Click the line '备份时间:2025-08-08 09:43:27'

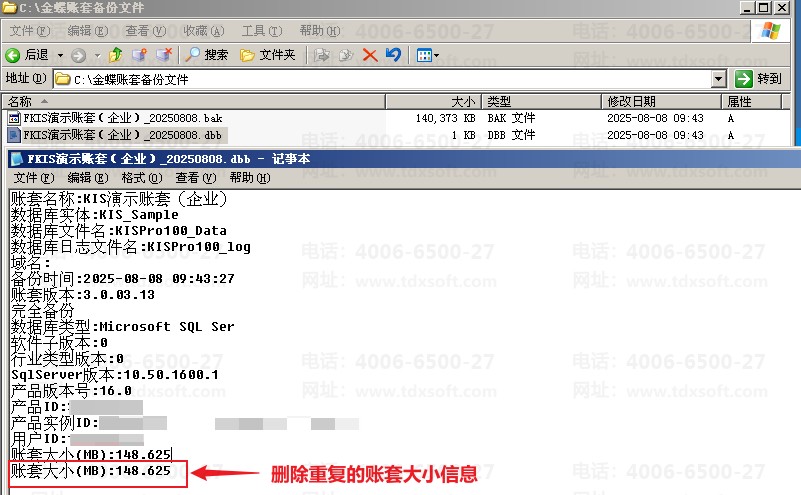tap(123, 279)
